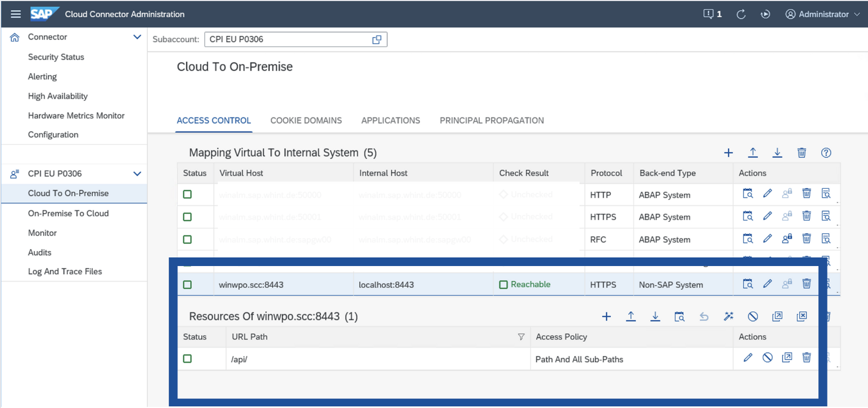Switch to the ACCESS CONTROL tab
The height and width of the screenshot is (408, 868).
coord(214,120)
